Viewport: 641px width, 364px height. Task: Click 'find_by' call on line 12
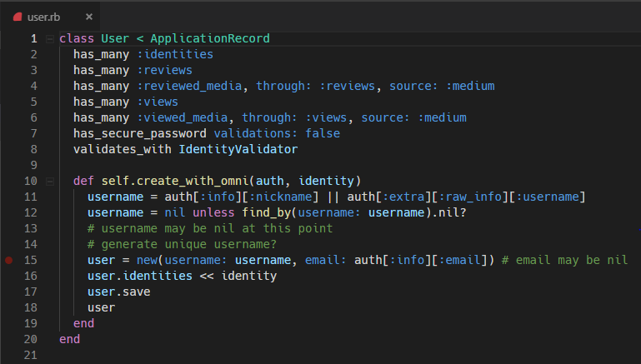pos(266,213)
